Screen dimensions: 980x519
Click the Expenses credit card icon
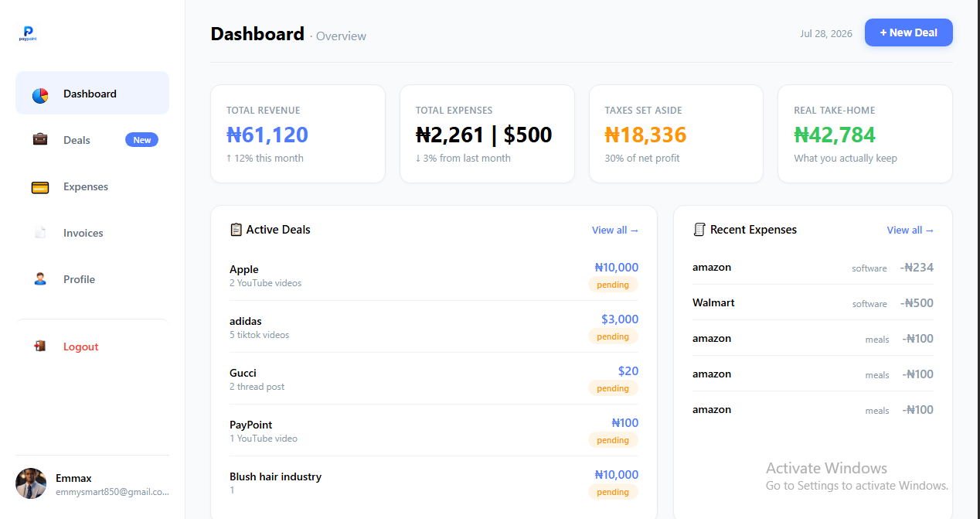[x=40, y=186]
